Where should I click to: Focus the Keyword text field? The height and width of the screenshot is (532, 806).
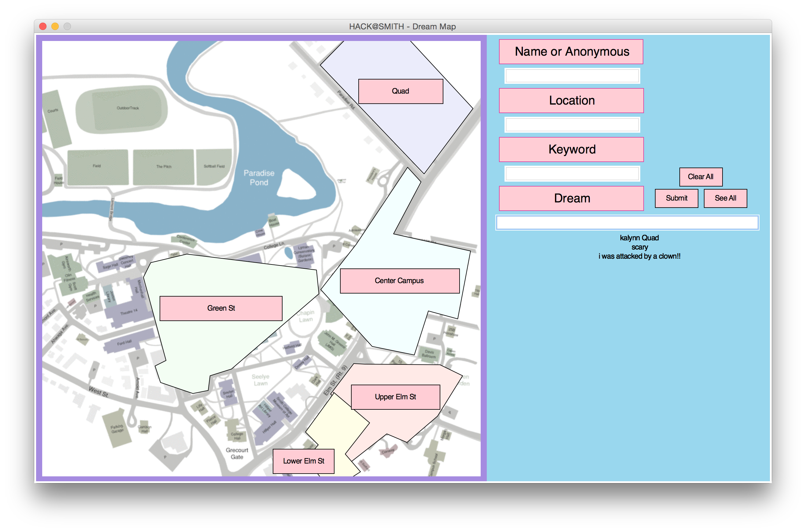(x=572, y=174)
